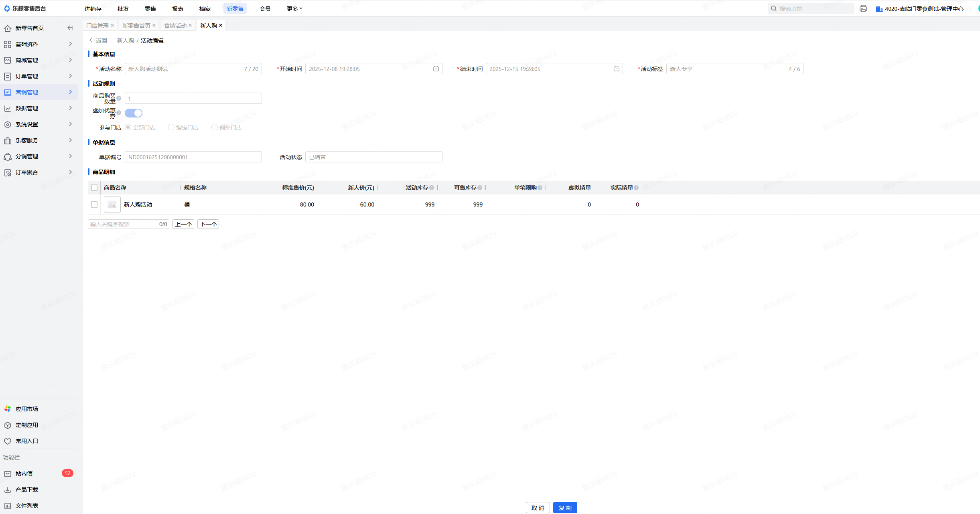Open calendar picker for 开始时间
The image size is (980, 514).
coord(436,69)
